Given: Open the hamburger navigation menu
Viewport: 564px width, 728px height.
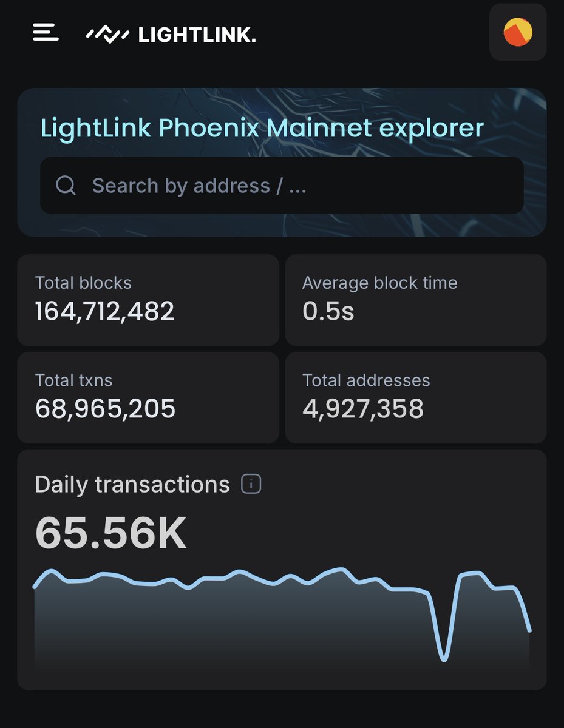Looking at the screenshot, I should 46,32.
